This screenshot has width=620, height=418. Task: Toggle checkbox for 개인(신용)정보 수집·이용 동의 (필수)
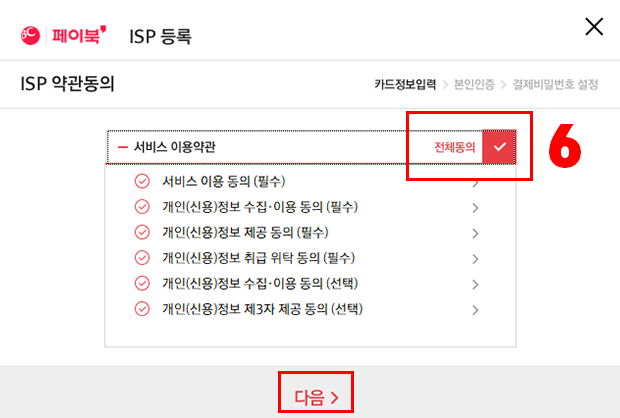142,207
